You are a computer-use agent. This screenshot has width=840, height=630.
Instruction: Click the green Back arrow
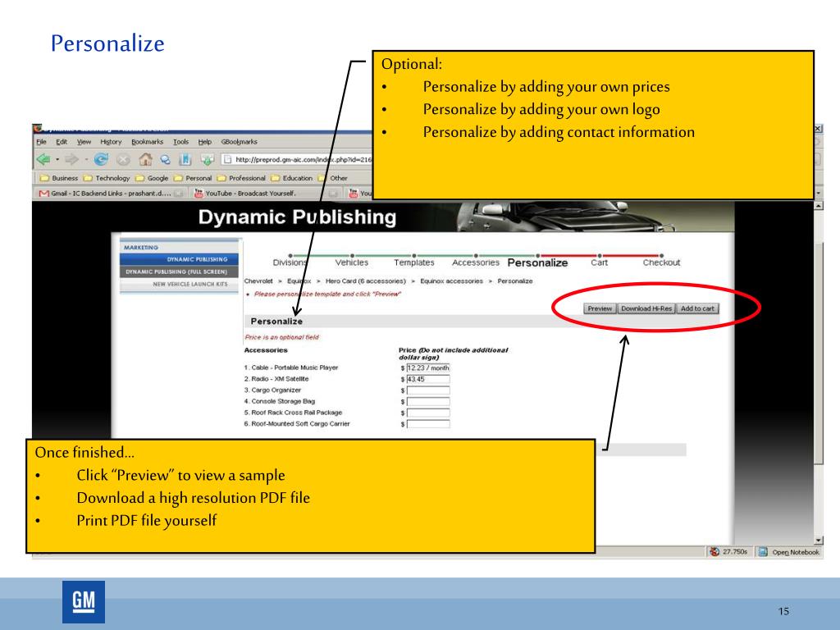(x=43, y=159)
